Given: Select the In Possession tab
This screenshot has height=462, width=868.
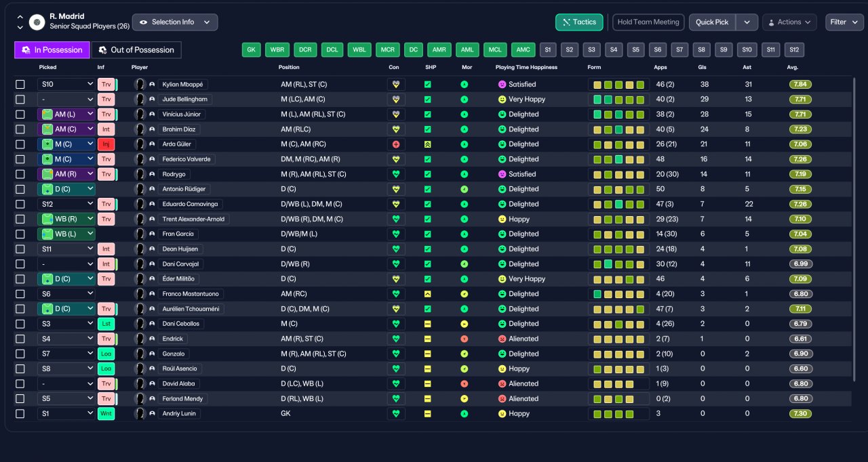Looking at the screenshot, I should (52, 50).
